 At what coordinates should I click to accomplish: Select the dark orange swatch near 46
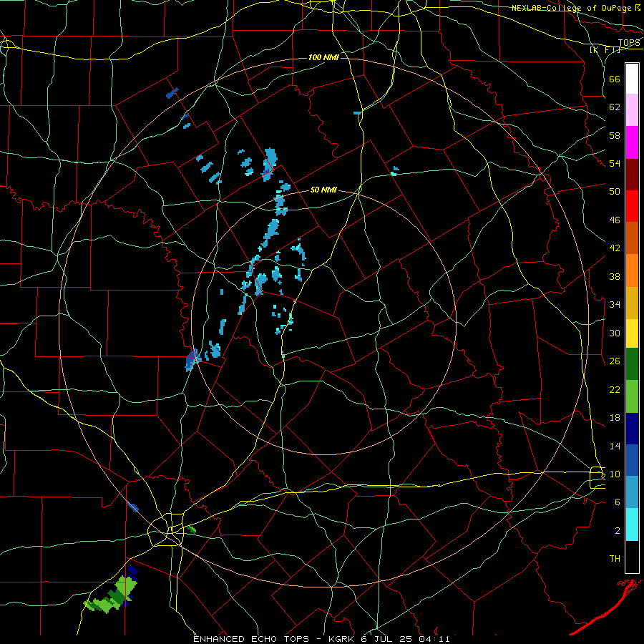tap(632, 238)
